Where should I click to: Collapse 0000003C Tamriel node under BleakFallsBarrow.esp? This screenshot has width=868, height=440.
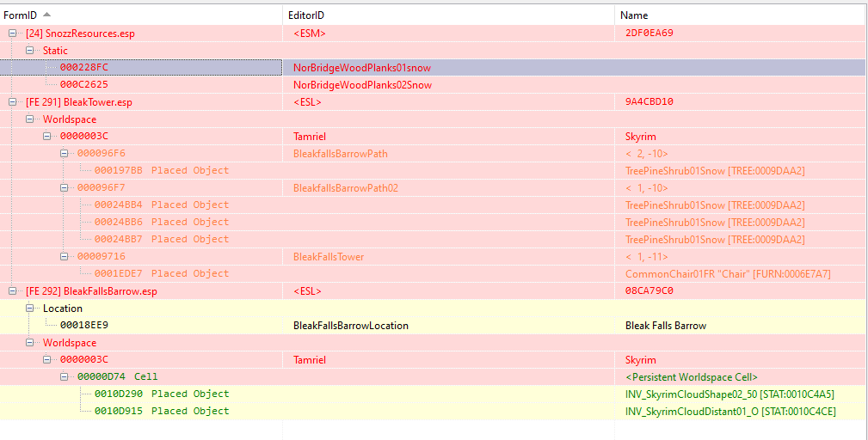47,360
